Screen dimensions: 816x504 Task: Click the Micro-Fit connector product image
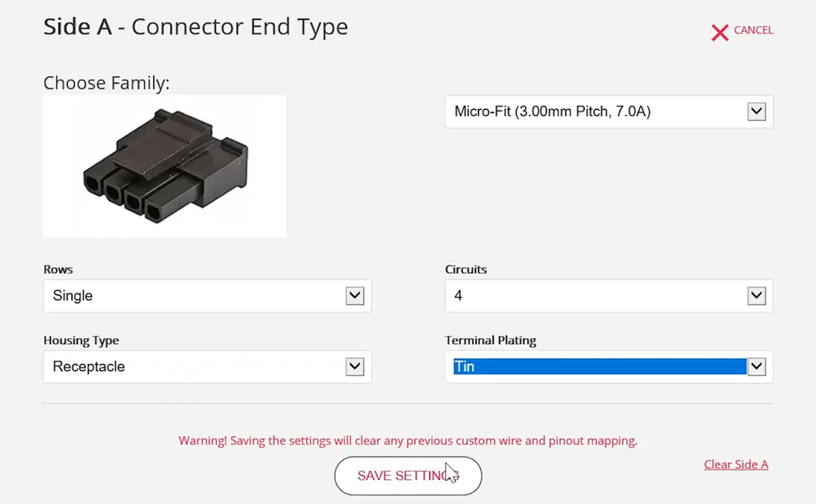click(163, 165)
